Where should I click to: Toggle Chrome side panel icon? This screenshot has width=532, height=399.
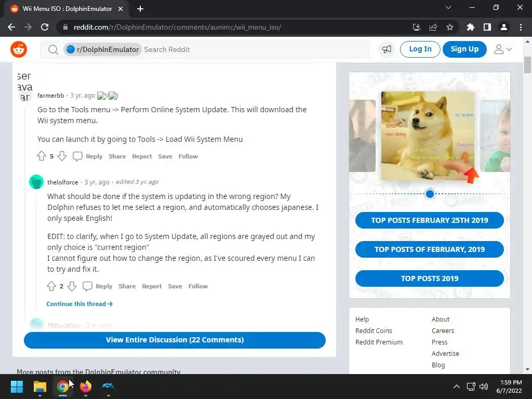click(x=487, y=27)
